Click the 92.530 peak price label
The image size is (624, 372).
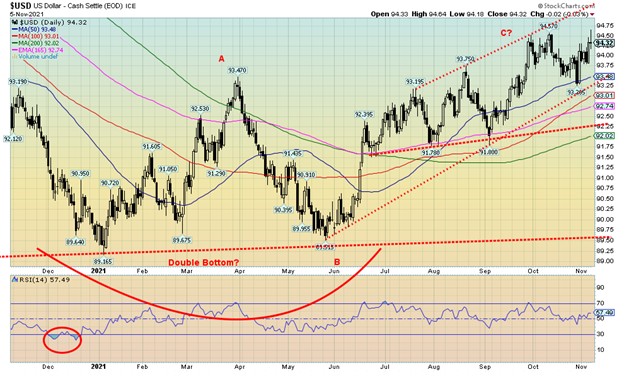200,109
